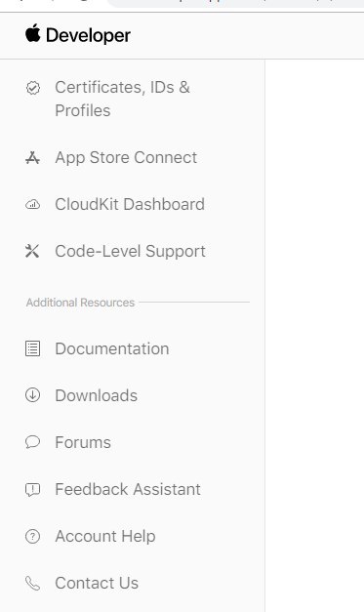Open Feedback Assistant text link
Screen dimensions: 364x612
click(x=128, y=489)
